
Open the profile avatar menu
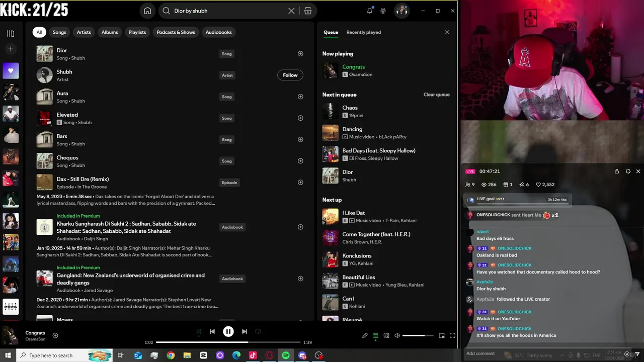[401, 11]
